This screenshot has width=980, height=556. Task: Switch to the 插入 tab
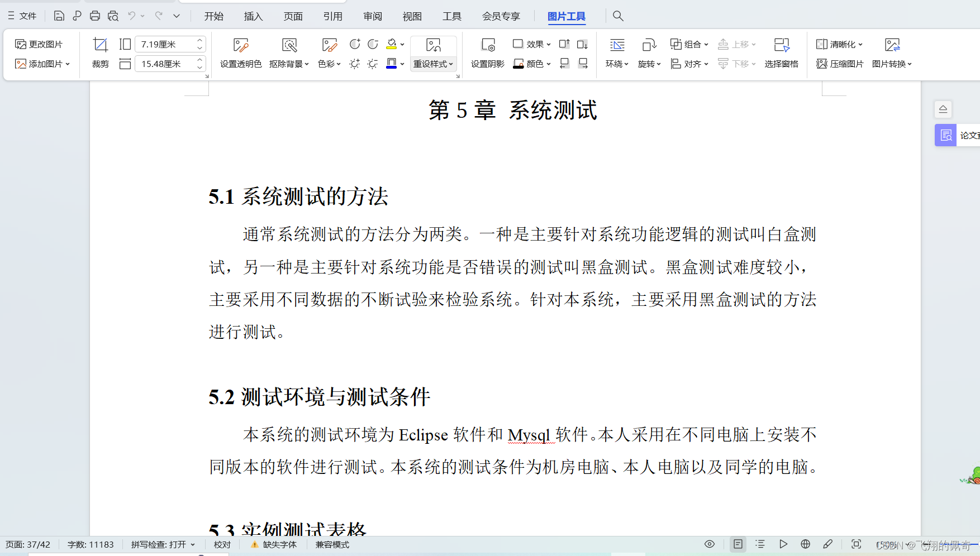(254, 16)
